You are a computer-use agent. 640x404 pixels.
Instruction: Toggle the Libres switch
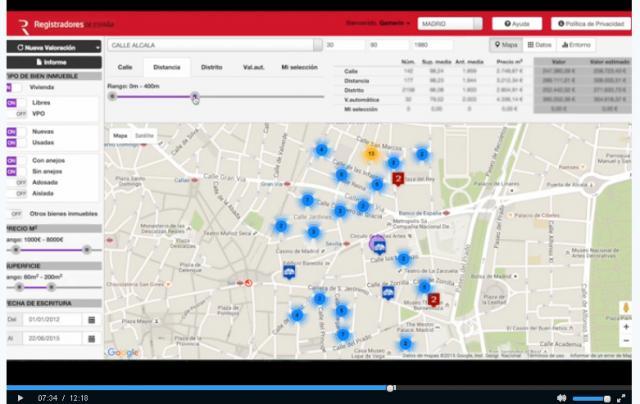16,103
